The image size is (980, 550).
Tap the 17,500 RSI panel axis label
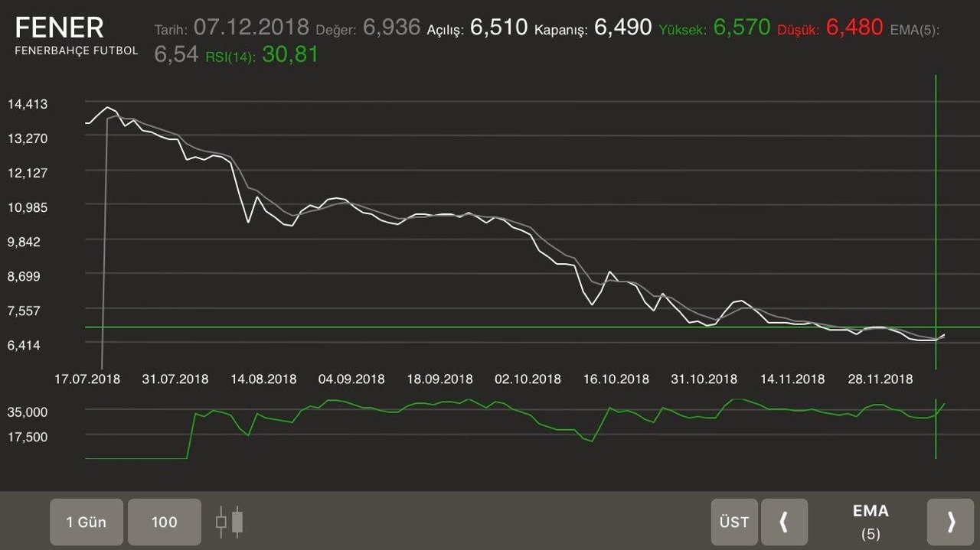point(27,437)
